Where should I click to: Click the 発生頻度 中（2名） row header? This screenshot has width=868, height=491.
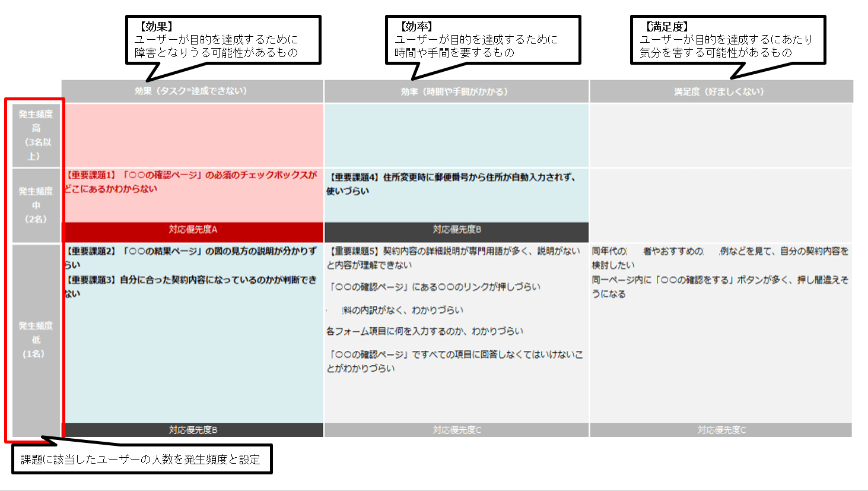(36, 205)
